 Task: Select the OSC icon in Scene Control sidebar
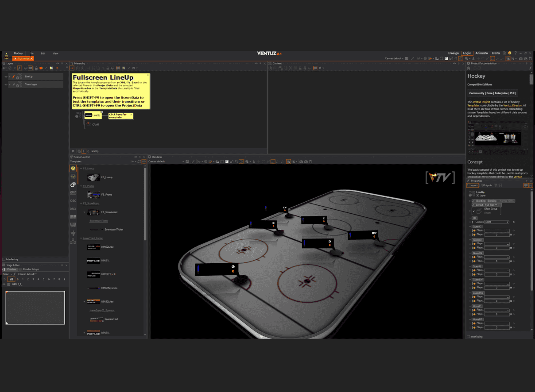73,200
